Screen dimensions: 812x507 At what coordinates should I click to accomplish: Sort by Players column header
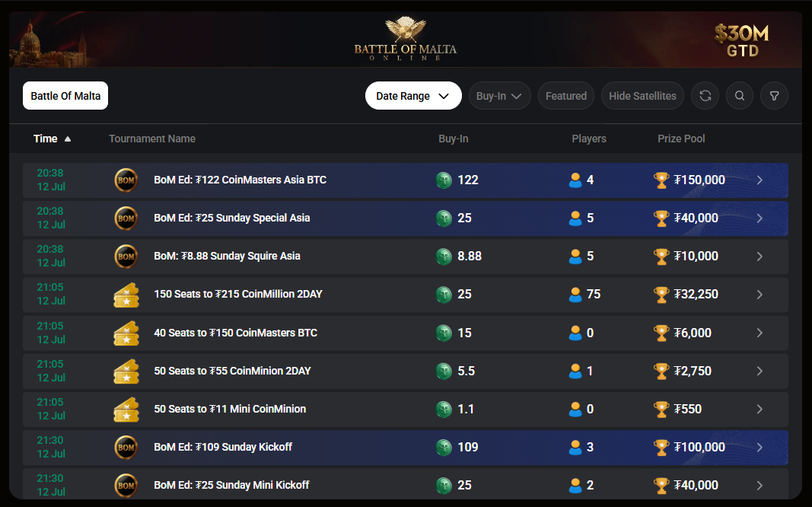[589, 139]
